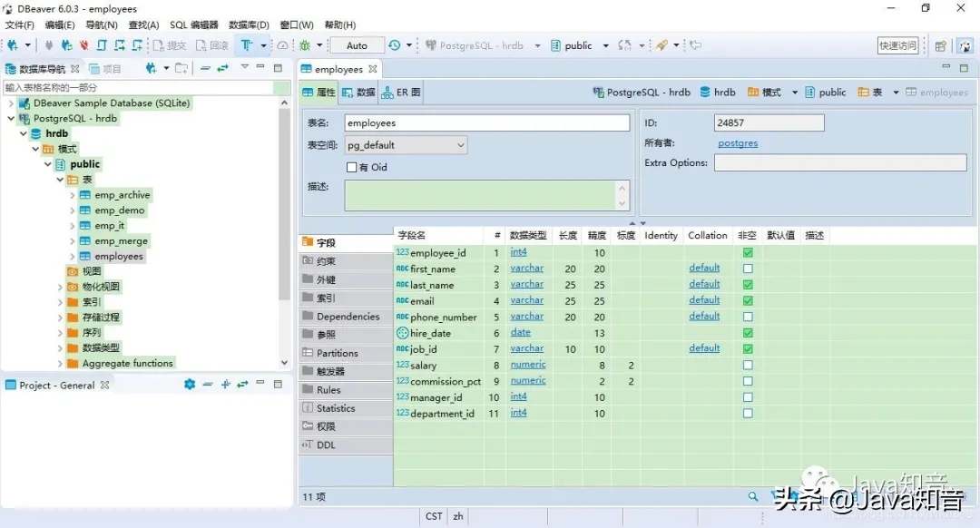Click the numeric type link for salary
Screen dimensions: 980x528
click(x=527, y=365)
